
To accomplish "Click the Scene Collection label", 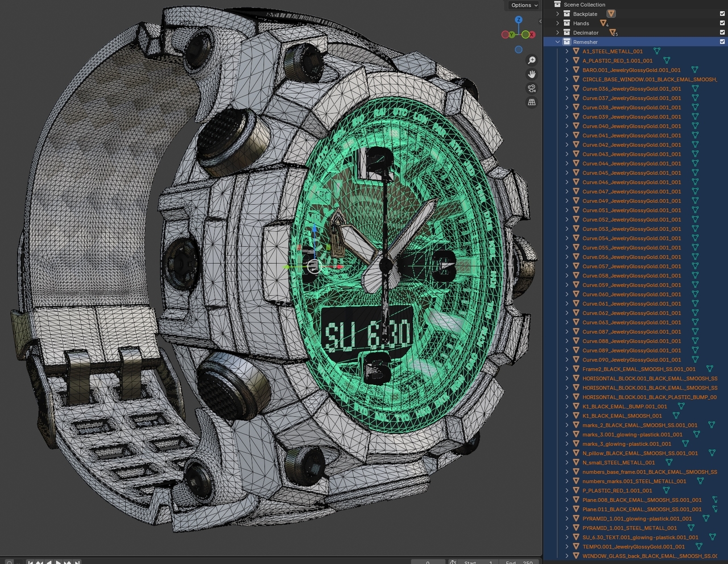I will coord(584,5).
